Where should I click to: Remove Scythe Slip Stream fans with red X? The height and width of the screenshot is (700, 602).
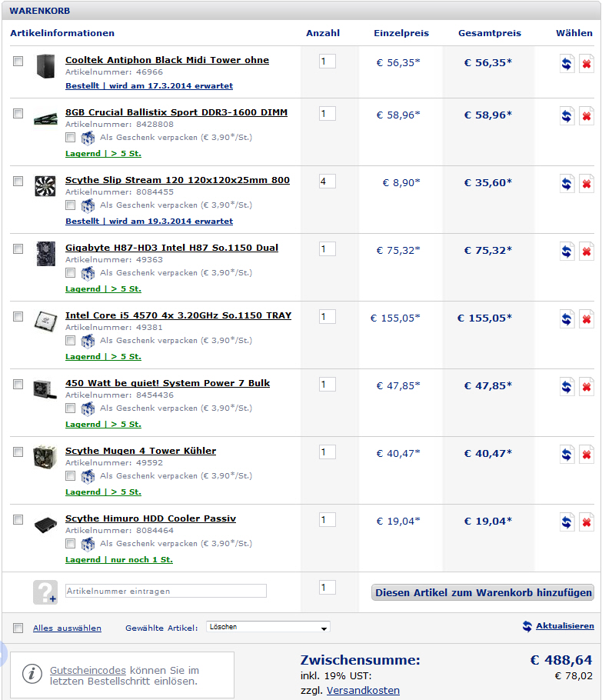pos(587,184)
